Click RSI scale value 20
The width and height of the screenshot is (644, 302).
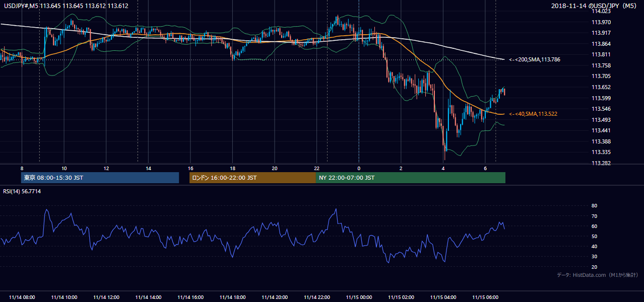(x=594, y=267)
